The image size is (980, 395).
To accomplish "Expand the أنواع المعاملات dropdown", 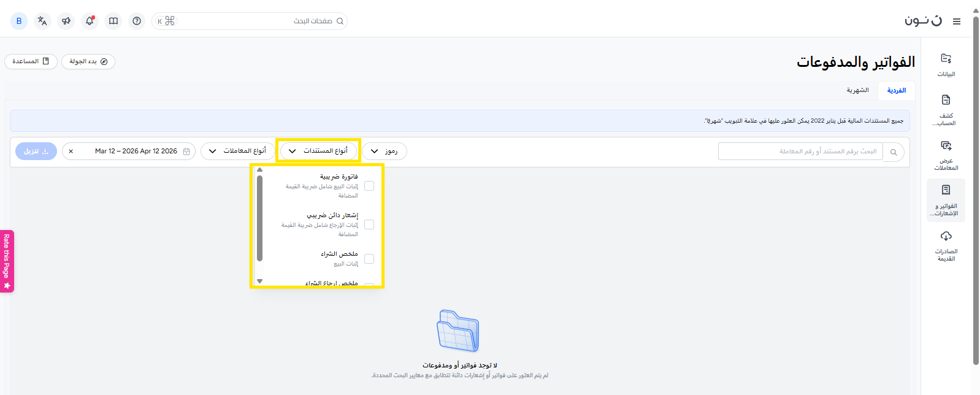I will pyautogui.click(x=238, y=151).
